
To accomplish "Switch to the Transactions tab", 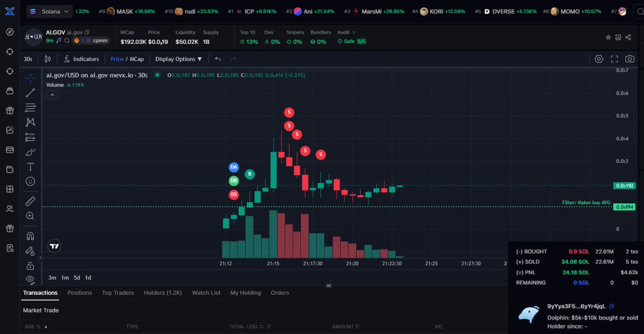I will pos(40,293).
